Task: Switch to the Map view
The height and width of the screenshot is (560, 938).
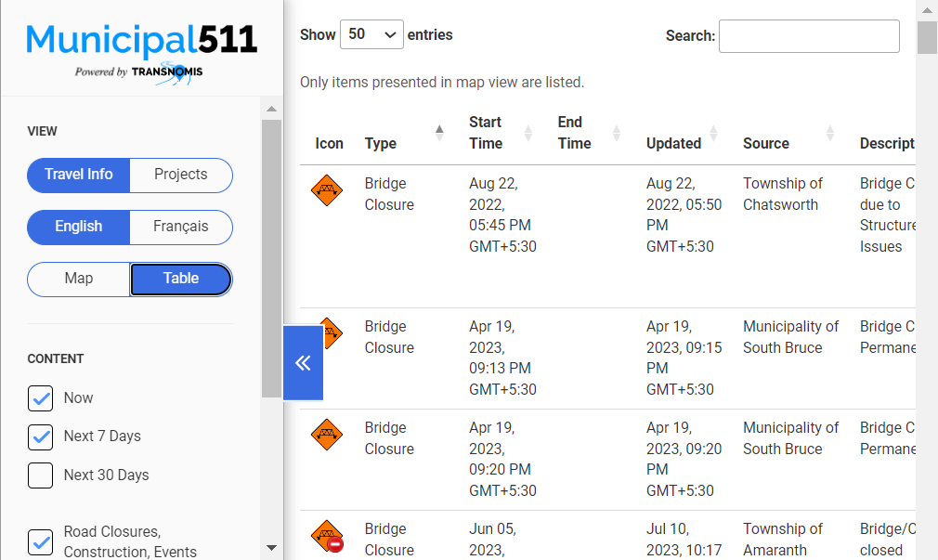Action: (78, 279)
